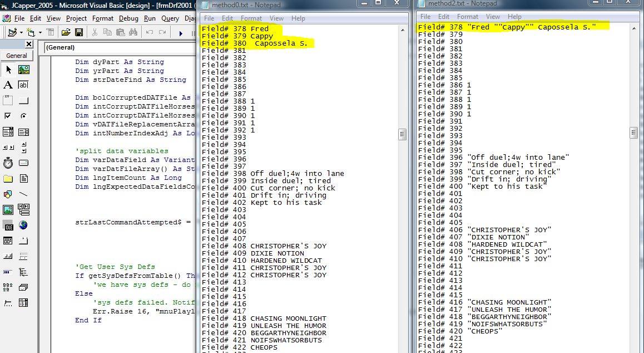
Task: Click the Add Project toolbar icon
Action: [12, 32]
